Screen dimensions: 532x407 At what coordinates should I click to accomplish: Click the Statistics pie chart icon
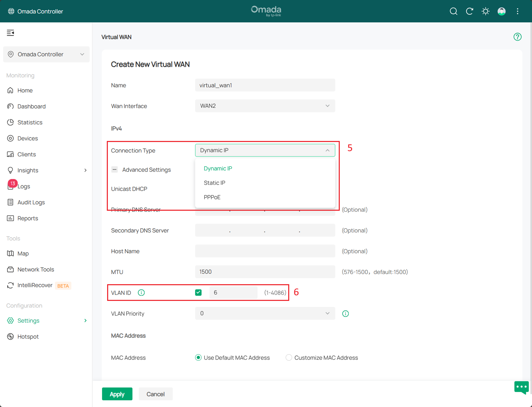point(10,122)
